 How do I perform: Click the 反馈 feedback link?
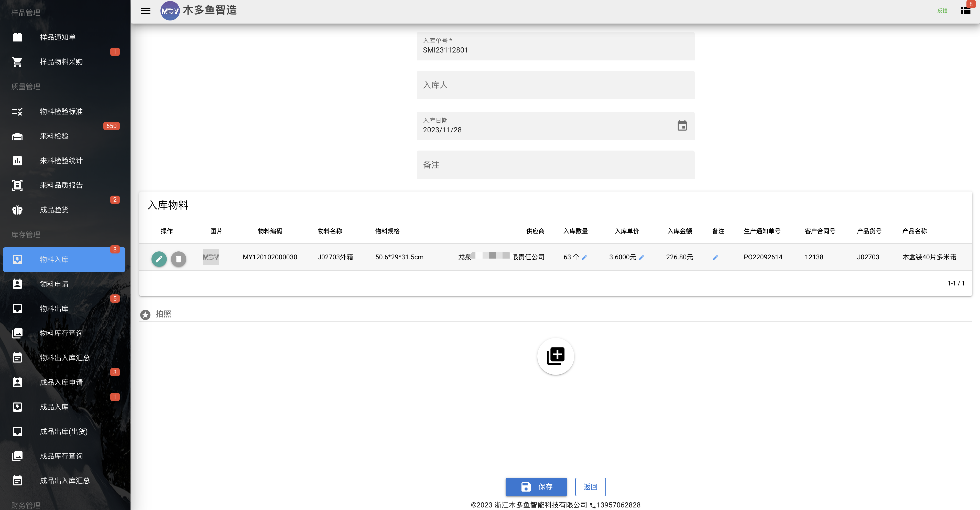(x=942, y=11)
